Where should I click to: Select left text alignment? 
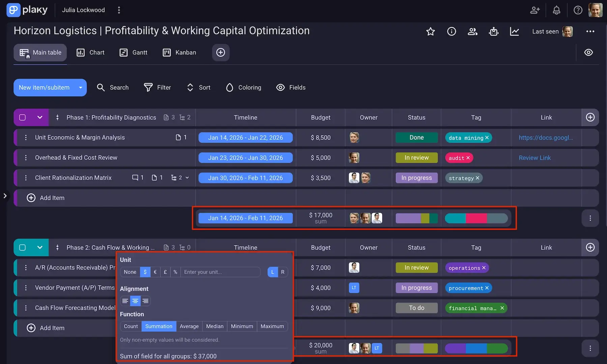[125, 301]
